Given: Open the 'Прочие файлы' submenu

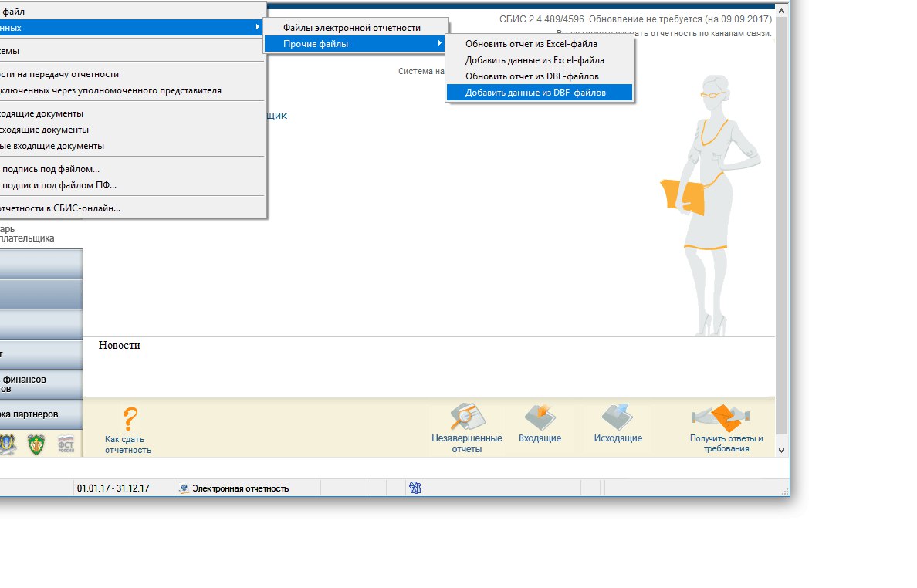Looking at the screenshot, I should [x=356, y=44].
